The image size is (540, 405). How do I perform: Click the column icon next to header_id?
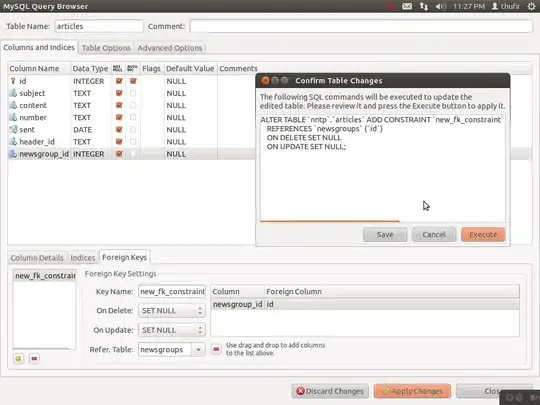[13, 142]
